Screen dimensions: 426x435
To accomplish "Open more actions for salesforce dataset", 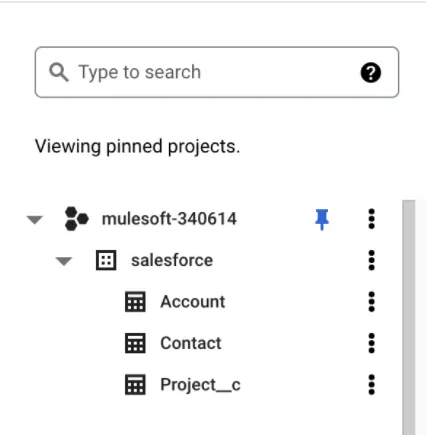I will click(372, 260).
